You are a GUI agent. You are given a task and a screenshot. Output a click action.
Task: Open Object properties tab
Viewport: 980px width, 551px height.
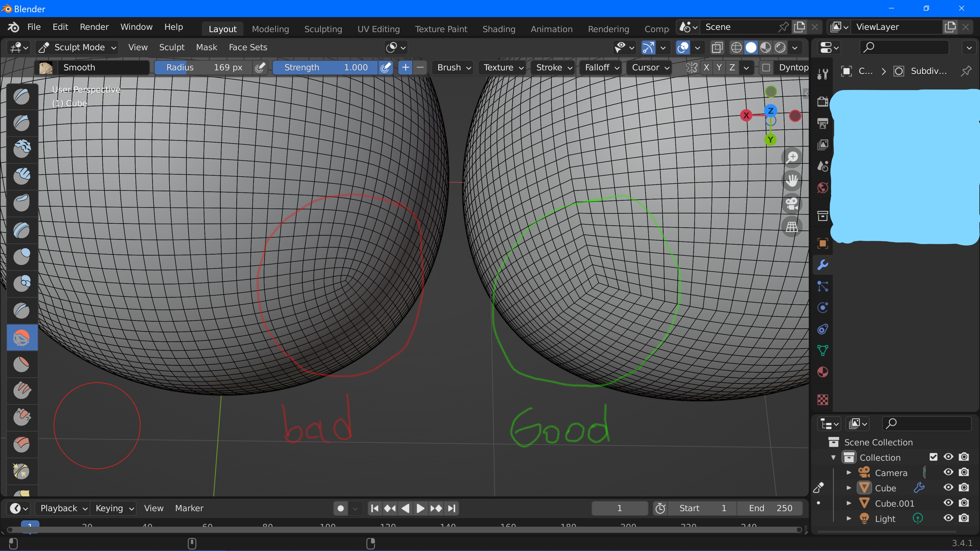point(823,243)
